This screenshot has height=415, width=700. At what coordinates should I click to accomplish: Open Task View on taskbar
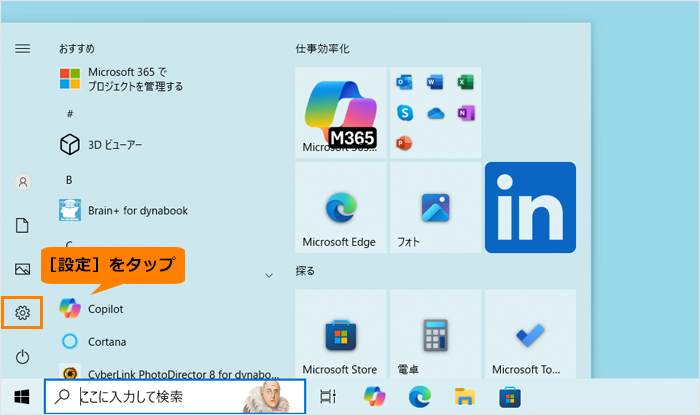(x=328, y=397)
